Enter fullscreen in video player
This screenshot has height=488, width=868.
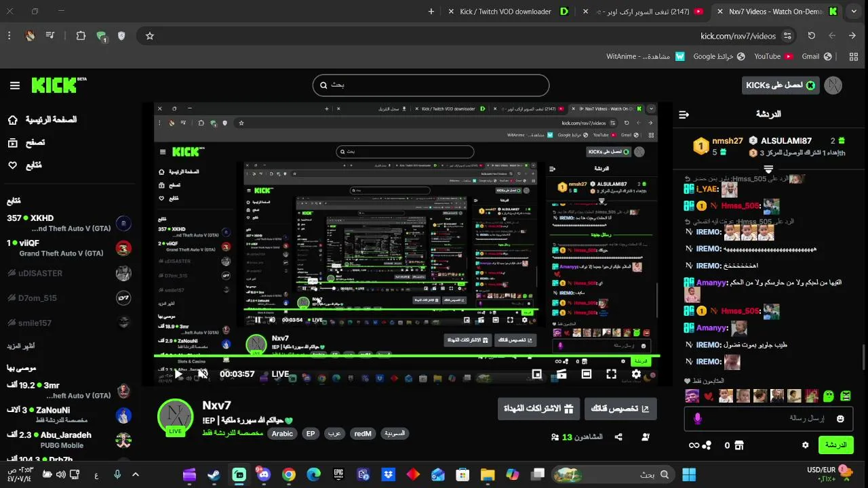(611, 374)
